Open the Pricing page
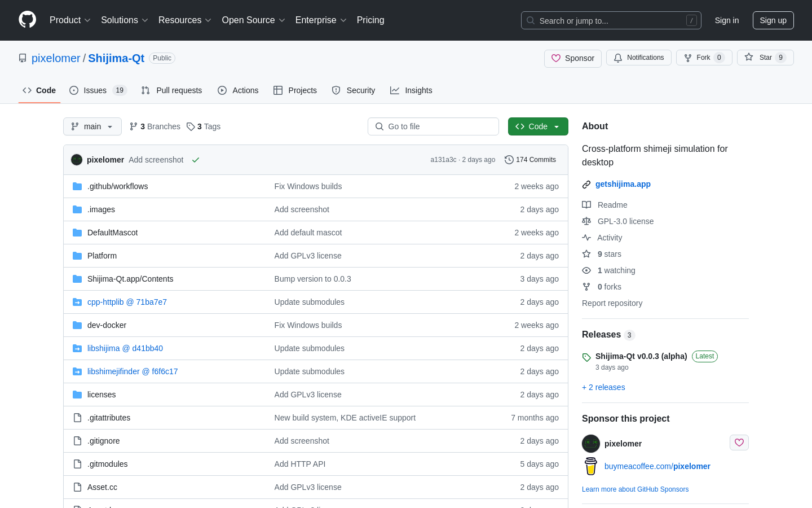The height and width of the screenshot is (508, 812). (x=370, y=20)
